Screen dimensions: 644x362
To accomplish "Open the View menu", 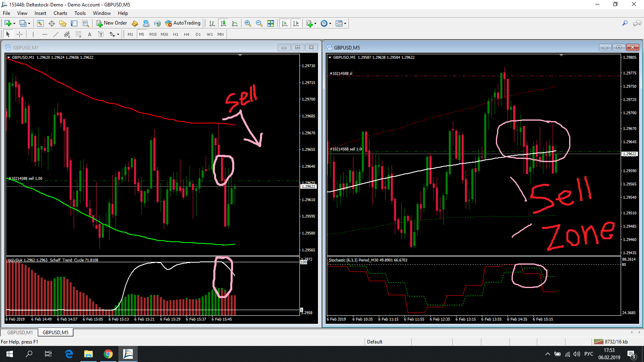I will tap(23, 13).
